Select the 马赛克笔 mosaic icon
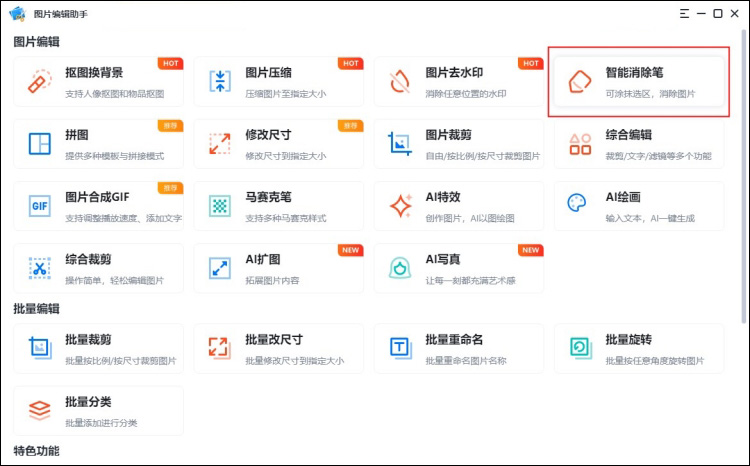Image resolution: width=750 pixels, height=466 pixels. pyautogui.click(x=220, y=206)
